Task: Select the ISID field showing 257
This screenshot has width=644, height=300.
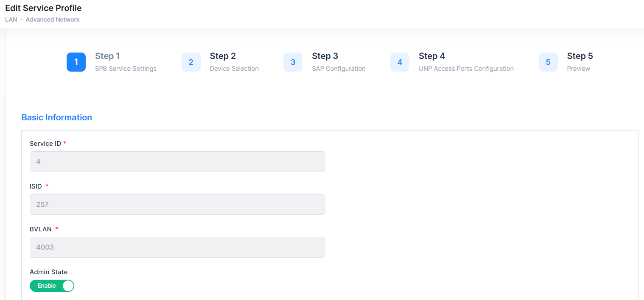Action: [x=177, y=204]
